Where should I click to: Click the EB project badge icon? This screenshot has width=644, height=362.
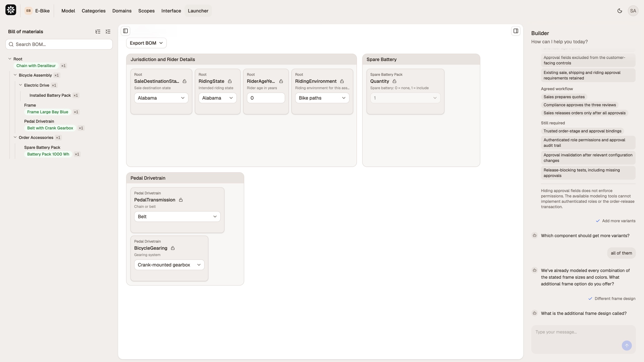[x=28, y=11]
